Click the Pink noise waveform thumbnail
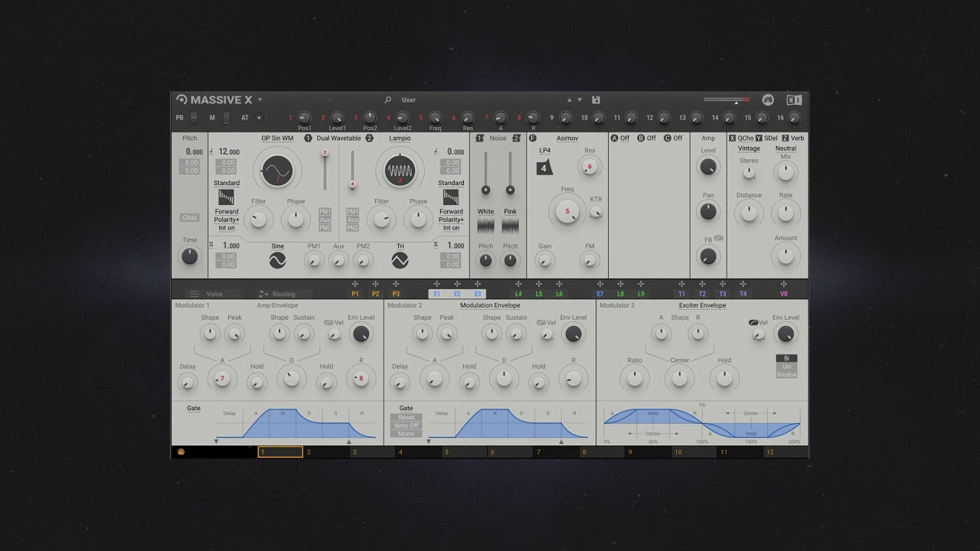This screenshot has height=551, width=980. click(510, 225)
